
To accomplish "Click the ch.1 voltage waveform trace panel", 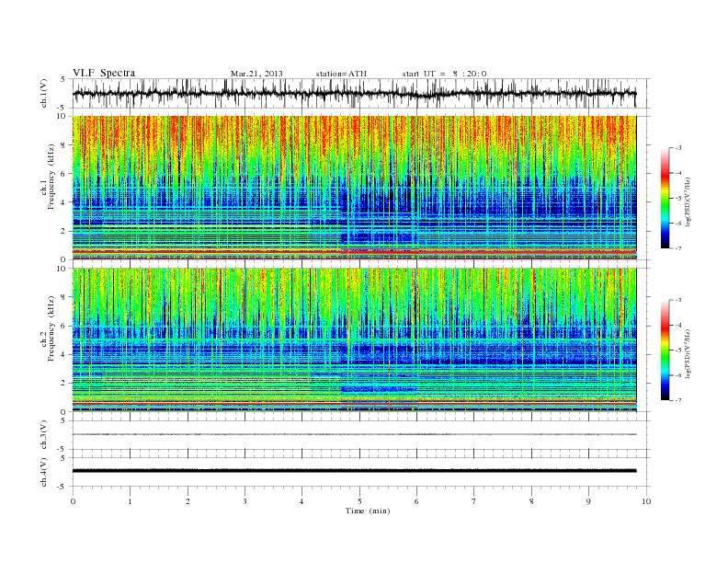I will point(361,93).
